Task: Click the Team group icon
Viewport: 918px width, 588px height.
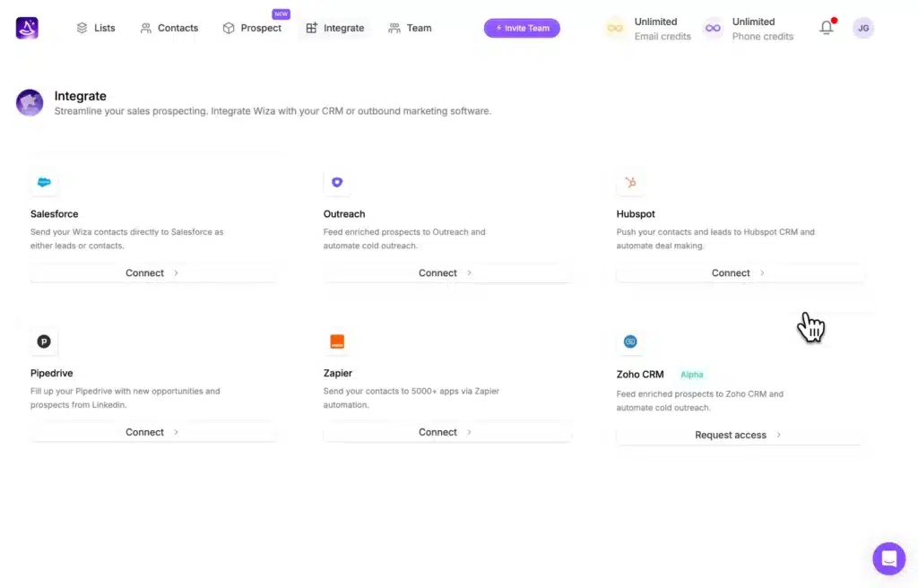Action: 394,28
